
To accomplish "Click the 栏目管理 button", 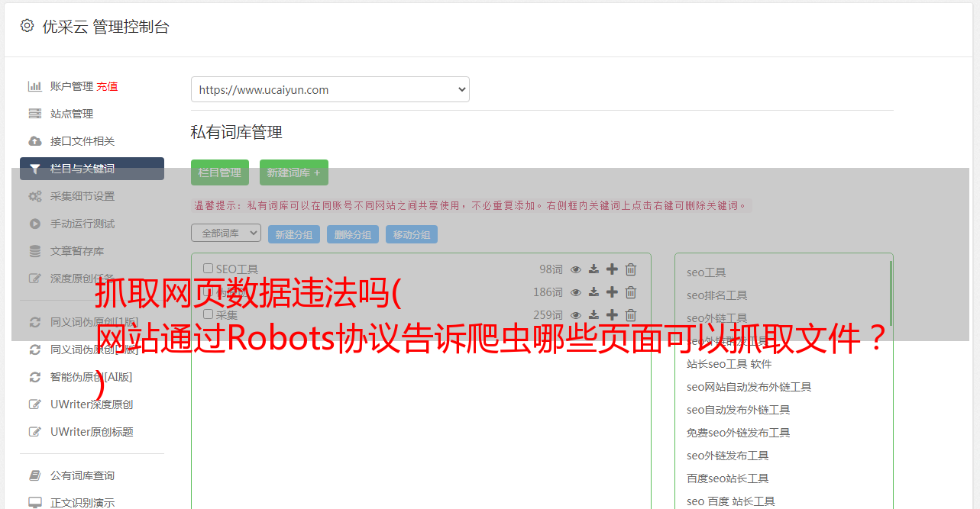I will coord(220,172).
